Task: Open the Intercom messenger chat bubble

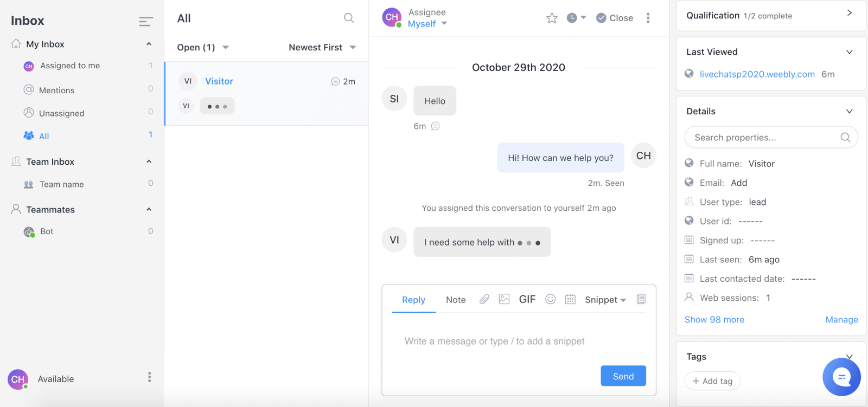Action: click(841, 377)
